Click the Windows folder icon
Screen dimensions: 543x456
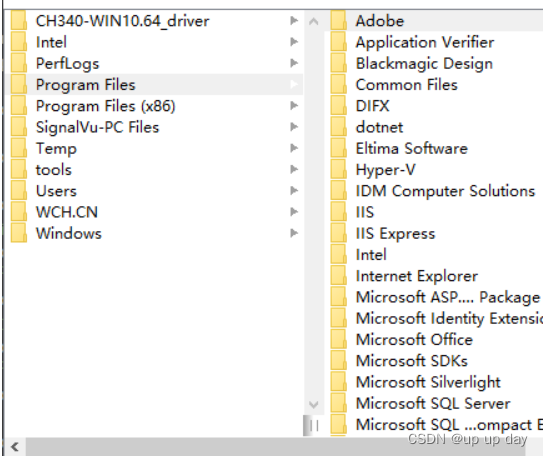(19, 233)
